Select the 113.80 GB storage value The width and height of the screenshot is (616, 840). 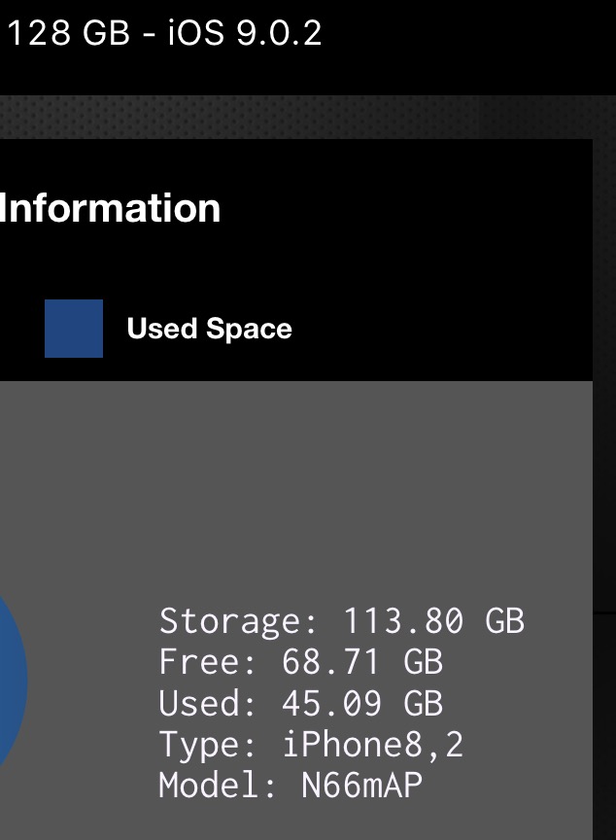coord(433,621)
